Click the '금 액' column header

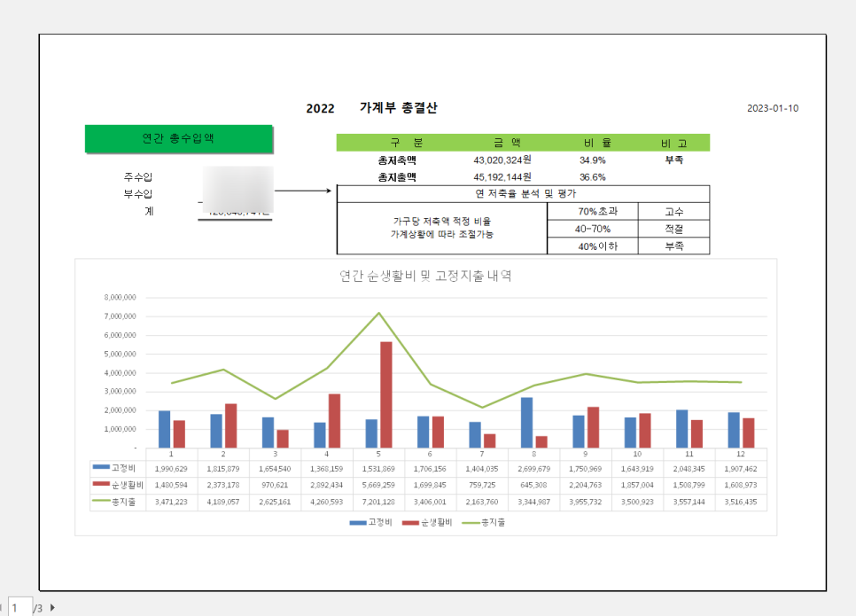pyautogui.click(x=507, y=143)
